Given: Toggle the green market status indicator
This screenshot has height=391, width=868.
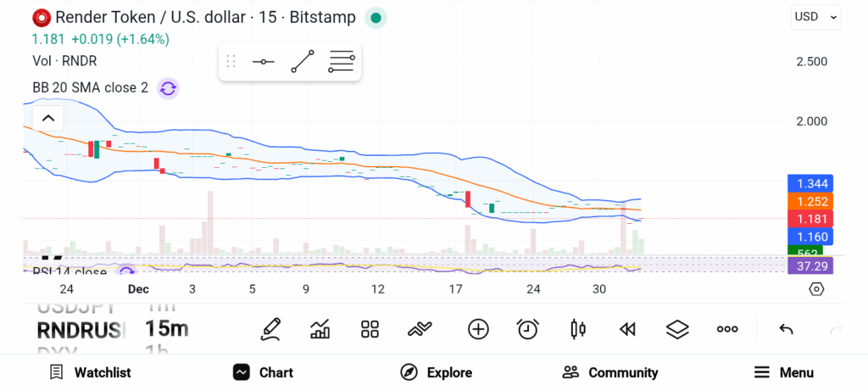Looking at the screenshot, I should pos(376,17).
